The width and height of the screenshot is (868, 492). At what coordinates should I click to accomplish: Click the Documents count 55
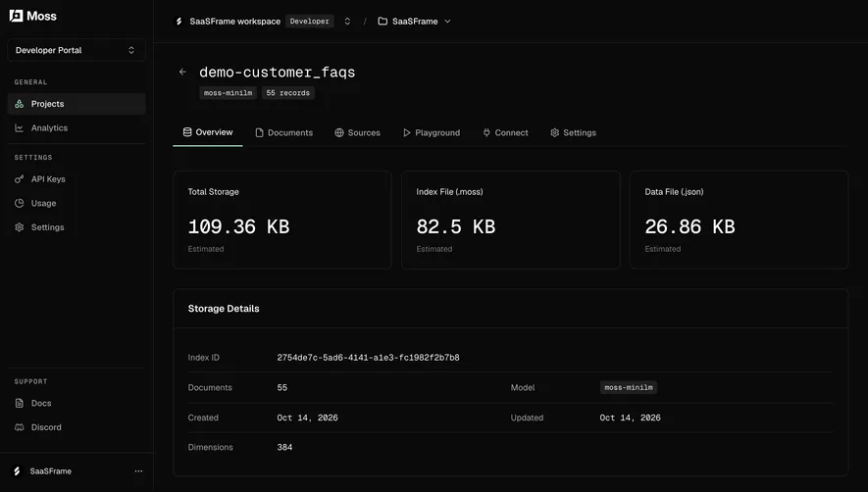(282, 387)
